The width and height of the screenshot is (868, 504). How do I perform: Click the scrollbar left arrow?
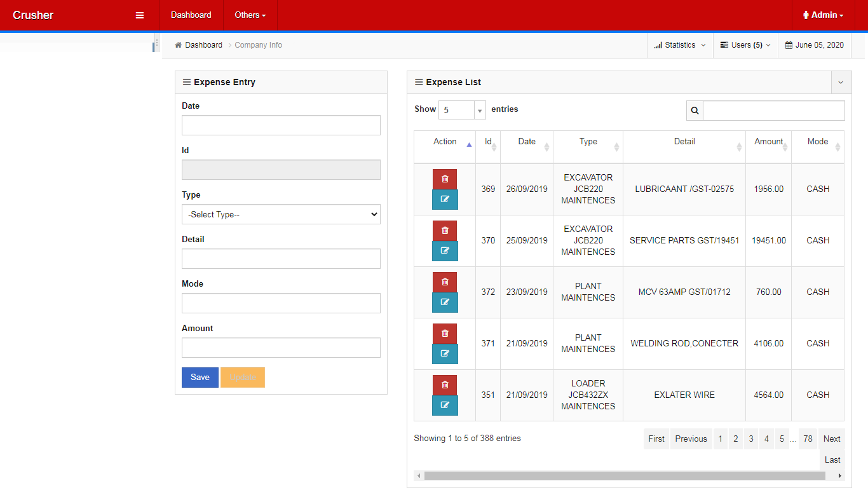(418, 475)
